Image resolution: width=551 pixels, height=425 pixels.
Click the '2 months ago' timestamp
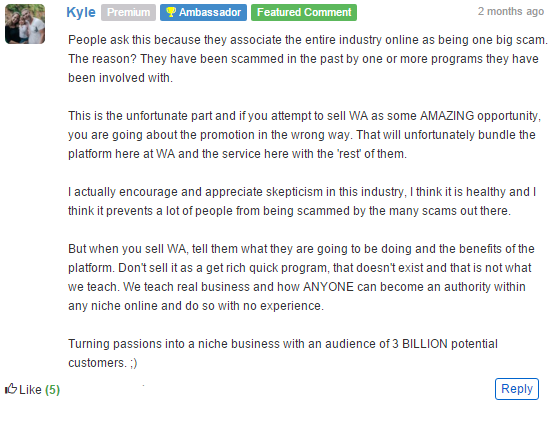click(511, 12)
